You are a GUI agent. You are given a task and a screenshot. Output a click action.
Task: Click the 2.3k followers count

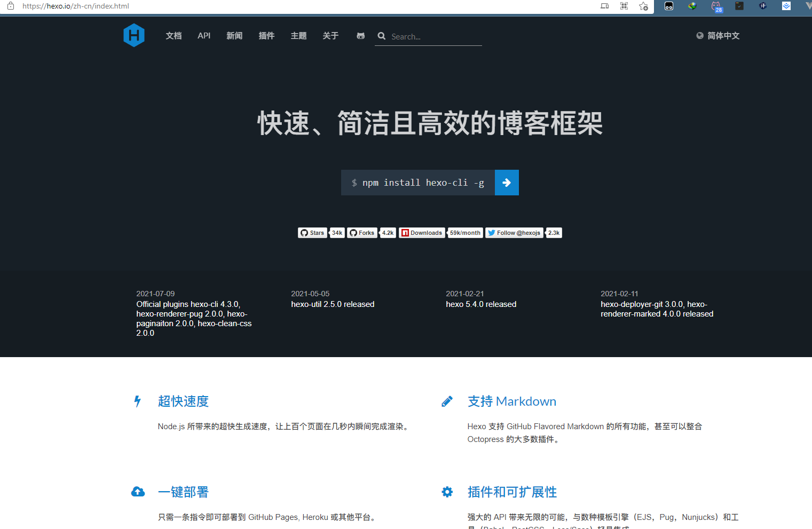click(x=554, y=233)
